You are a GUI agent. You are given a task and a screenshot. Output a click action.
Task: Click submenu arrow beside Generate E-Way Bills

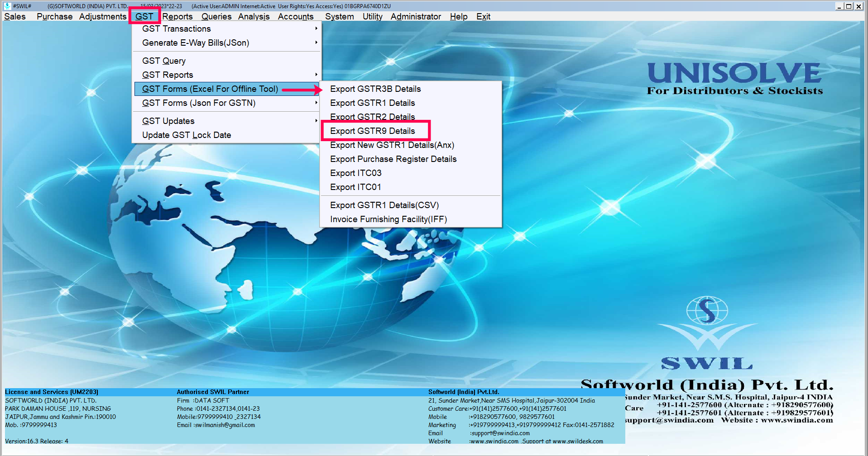click(316, 43)
